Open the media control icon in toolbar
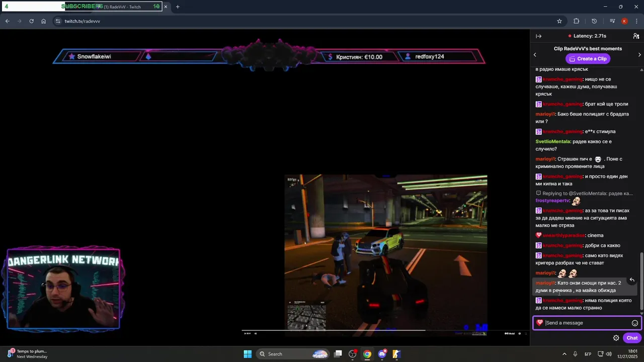This screenshot has height=362, width=644. click(612, 21)
